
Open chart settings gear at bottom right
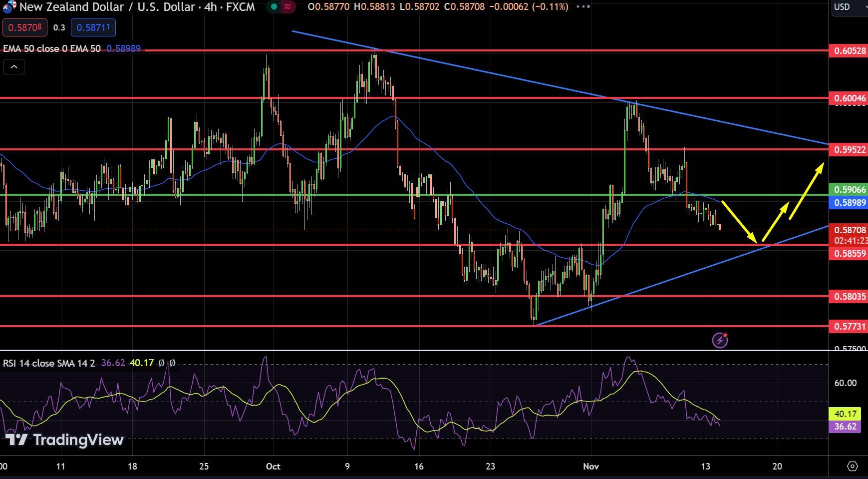(853, 466)
